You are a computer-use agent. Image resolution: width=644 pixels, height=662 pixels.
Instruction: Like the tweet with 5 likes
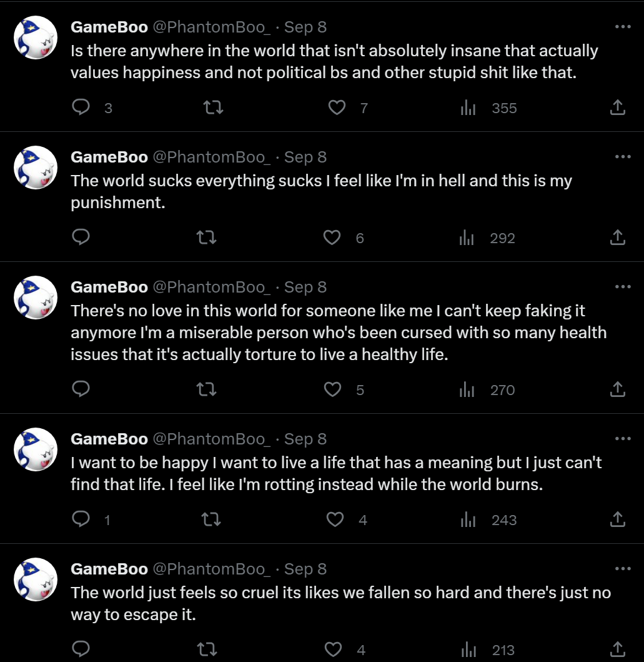pyautogui.click(x=332, y=389)
